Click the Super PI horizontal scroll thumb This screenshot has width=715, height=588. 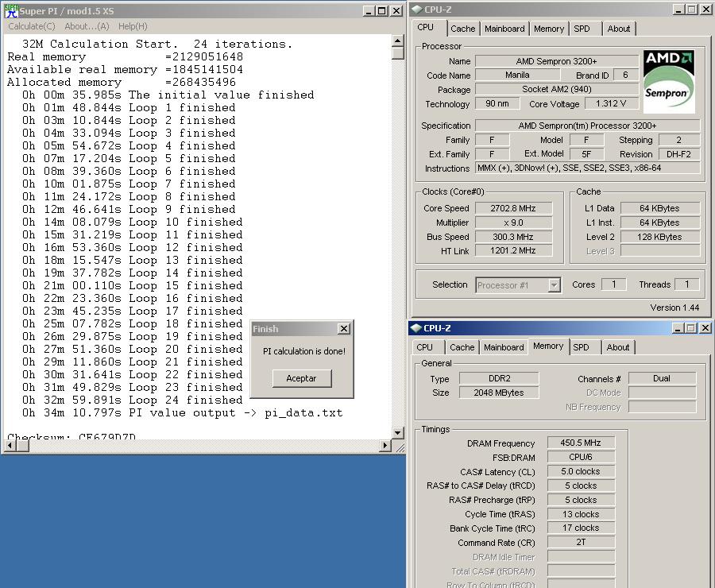click(x=23, y=446)
